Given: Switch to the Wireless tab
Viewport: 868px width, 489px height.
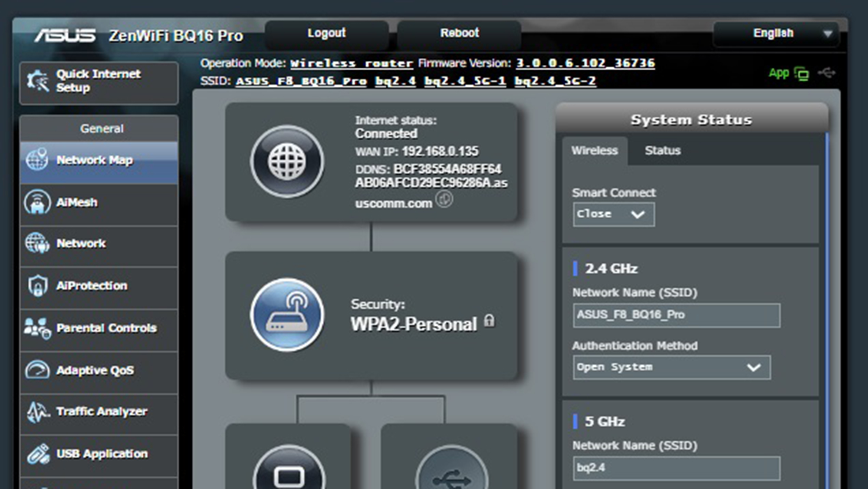Looking at the screenshot, I should (595, 151).
